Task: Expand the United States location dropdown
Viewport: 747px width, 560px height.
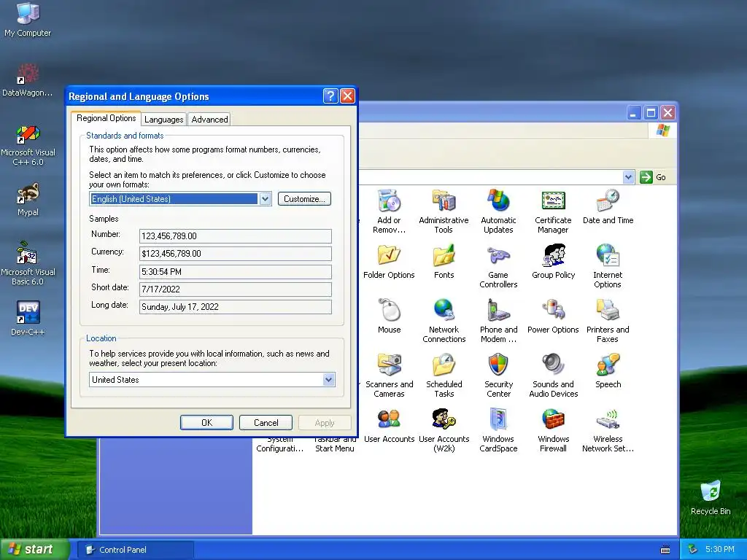Action: tap(328, 379)
